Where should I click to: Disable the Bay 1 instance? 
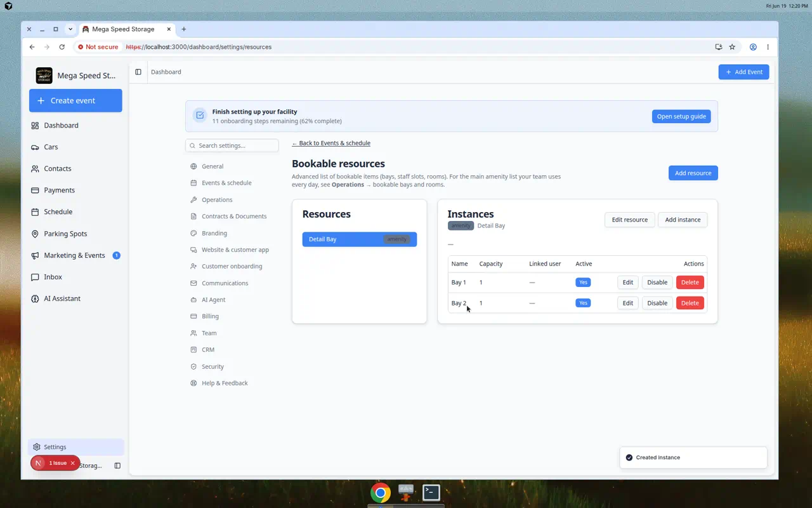pyautogui.click(x=657, y=283)
